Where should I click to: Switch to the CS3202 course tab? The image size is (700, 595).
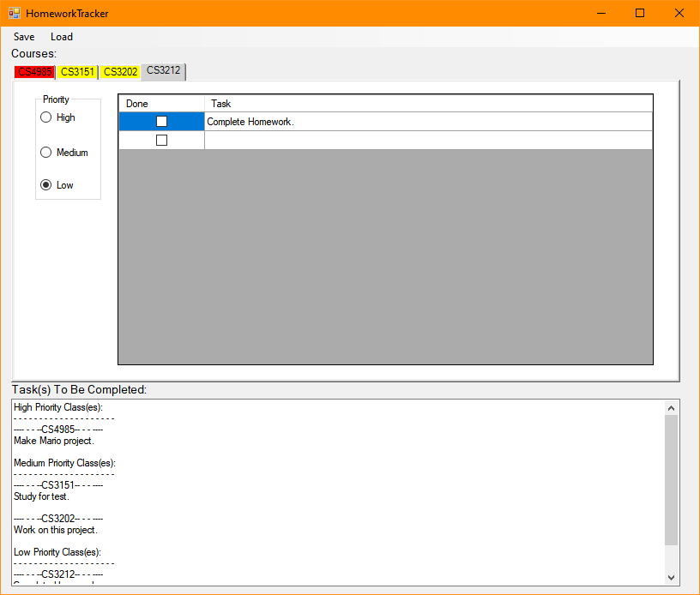[120, 72]
